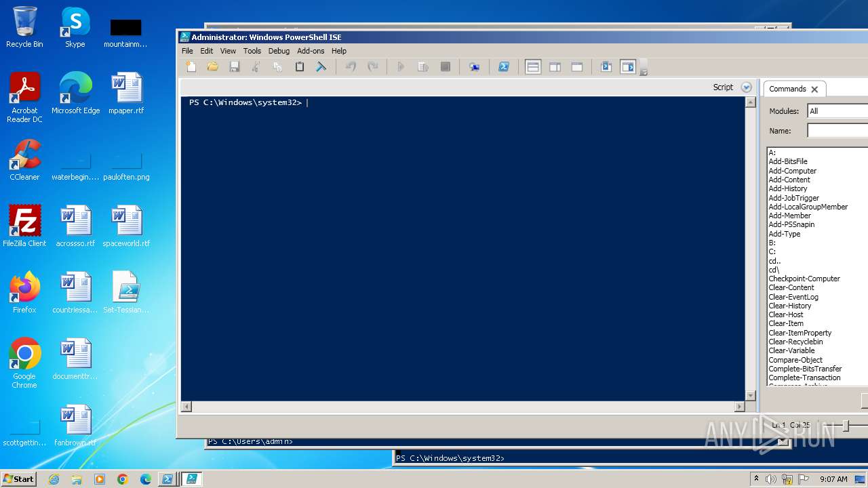Select Clear-Recyclebin in the commands list
Screen dimensions: 868x488
(x=795, y=342)
